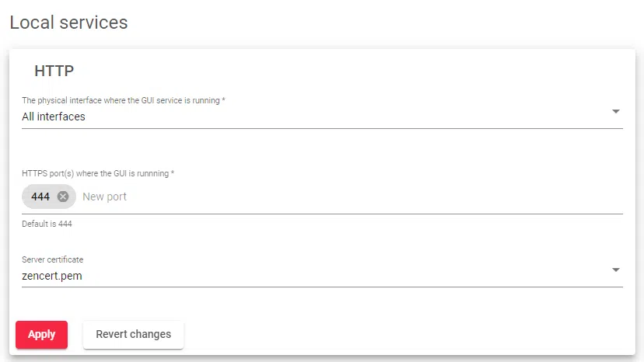644x362 pixels.
Task: Click the Server certificate dropdown arrow
Action: [x=615, y=270]
